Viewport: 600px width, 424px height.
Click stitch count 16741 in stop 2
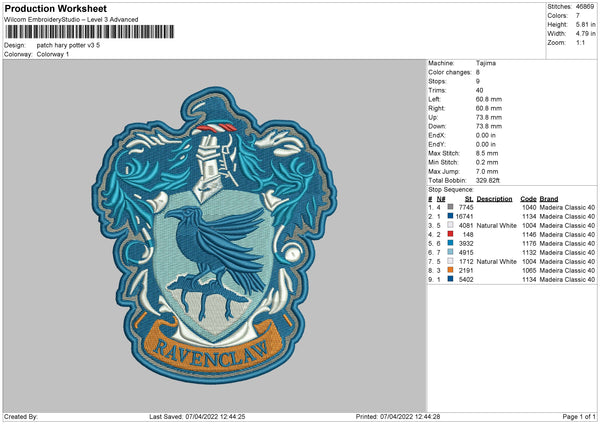(x=464, y=216)
